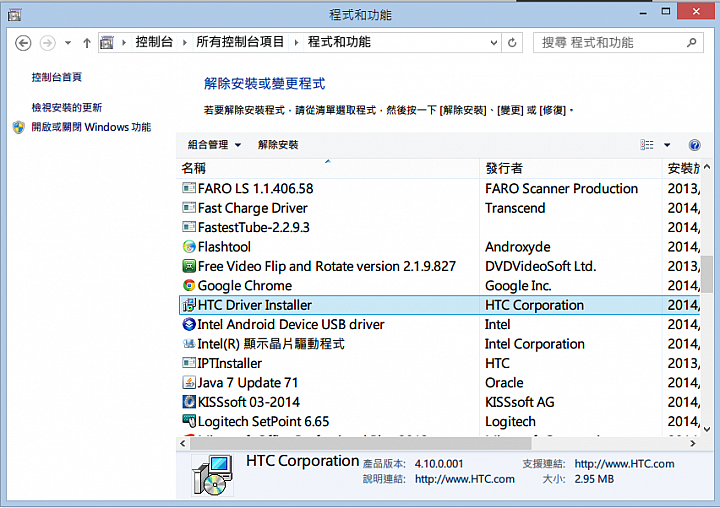The image size is (720, 508).
Task: Refresh the programs list
Action: click(x=512, y=43)
